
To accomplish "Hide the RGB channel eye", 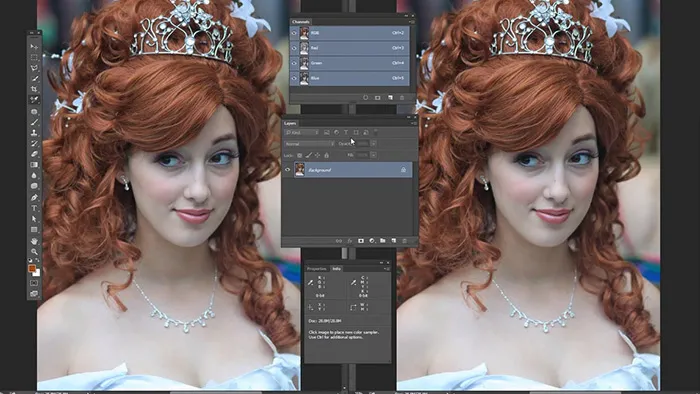I will pos(294,33).
